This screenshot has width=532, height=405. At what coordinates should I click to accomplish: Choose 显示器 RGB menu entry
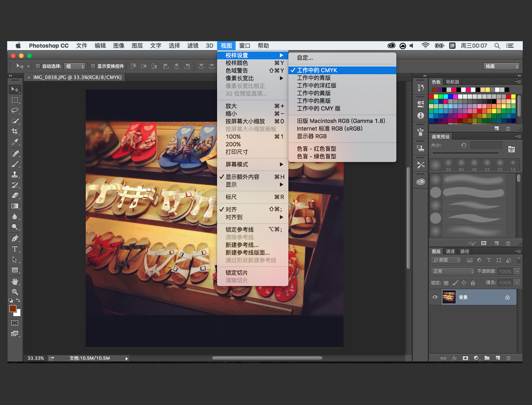point(312,136)
